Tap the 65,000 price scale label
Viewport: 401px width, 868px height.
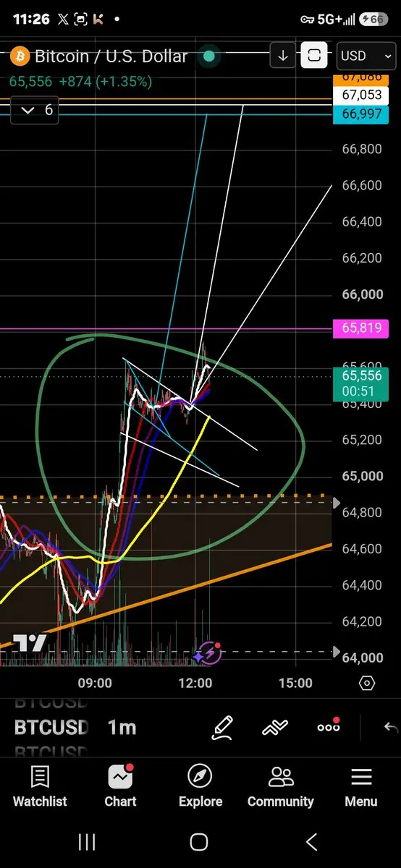coord(362,476)
